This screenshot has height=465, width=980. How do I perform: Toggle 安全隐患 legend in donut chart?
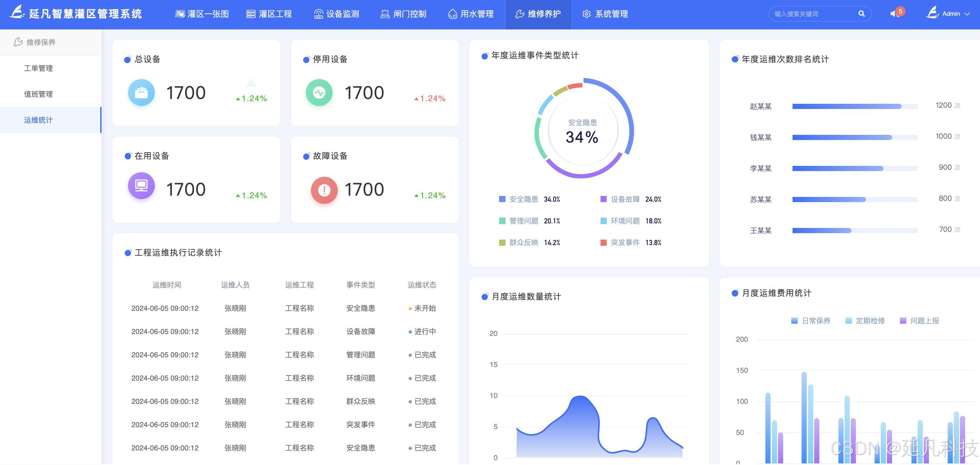pyautogui.click(x=529, y=199)
